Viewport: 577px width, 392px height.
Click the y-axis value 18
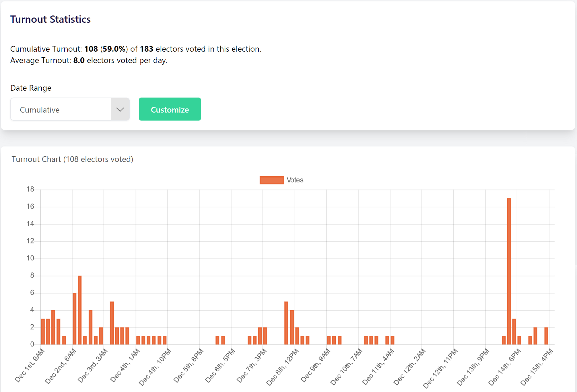point(31,189)
